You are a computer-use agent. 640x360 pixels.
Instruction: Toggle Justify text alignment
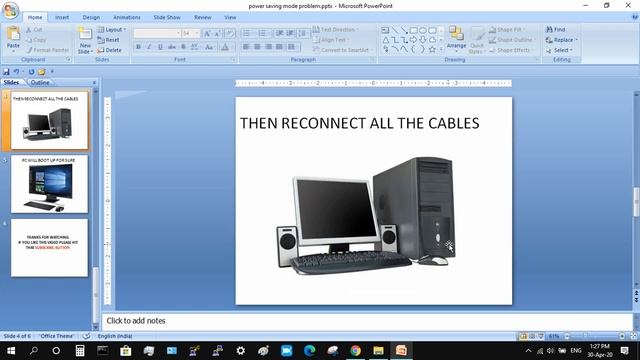(x=279, y=47)
